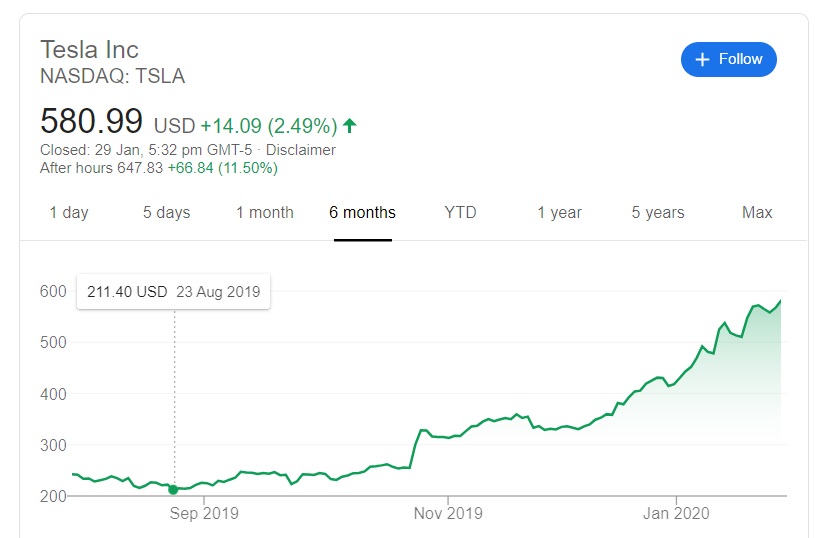This screenshot has height=538, width=820.
Task: Choose the 6 months tab
Action: click(362, 212)
